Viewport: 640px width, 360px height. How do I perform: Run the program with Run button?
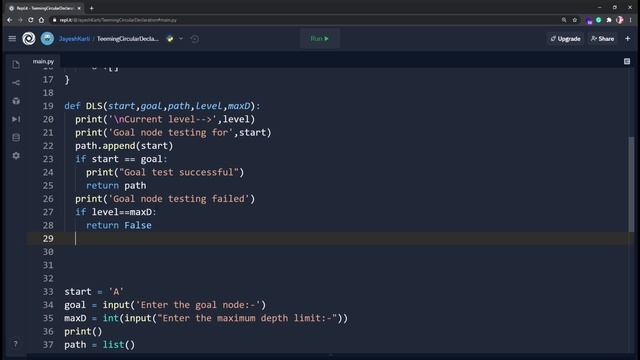point(320,39)
